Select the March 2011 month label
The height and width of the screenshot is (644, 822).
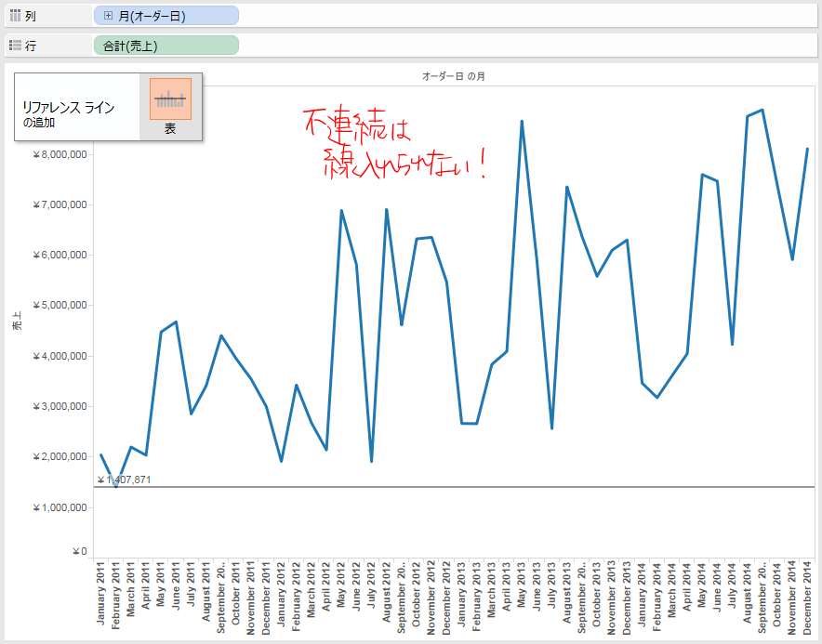pos(130,589)
